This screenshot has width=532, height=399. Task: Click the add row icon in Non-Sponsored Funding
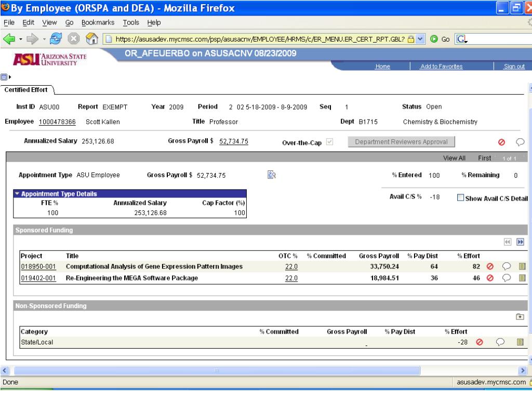tap(520, 316)
